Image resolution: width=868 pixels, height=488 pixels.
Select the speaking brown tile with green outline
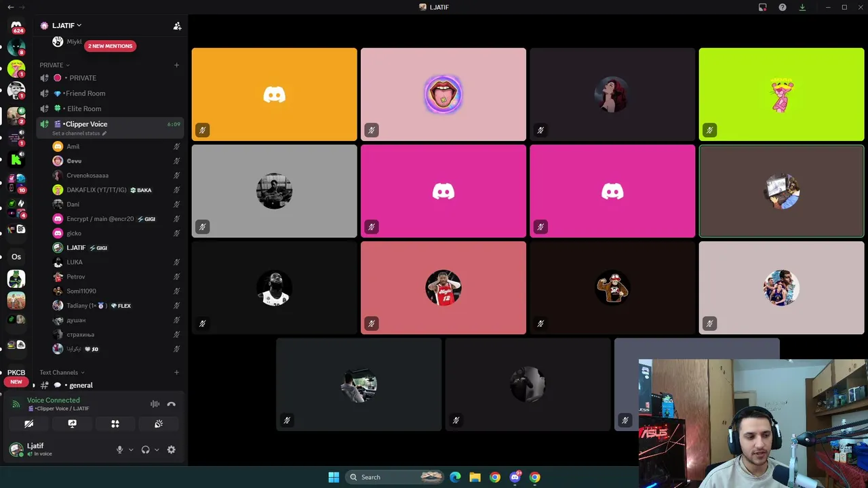pyautogui.click(x=781, y=192)
